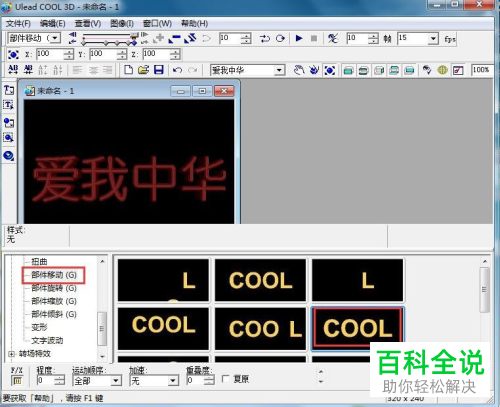
Task: Expand the 转场特效 tree node
Action: tap(11, 354)
